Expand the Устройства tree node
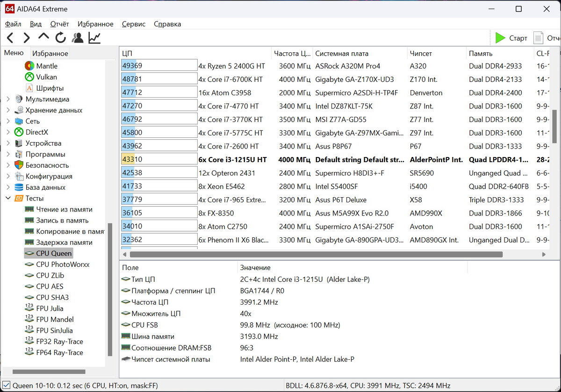This screenshot has height=392, width=561. [x=8, y=143]
